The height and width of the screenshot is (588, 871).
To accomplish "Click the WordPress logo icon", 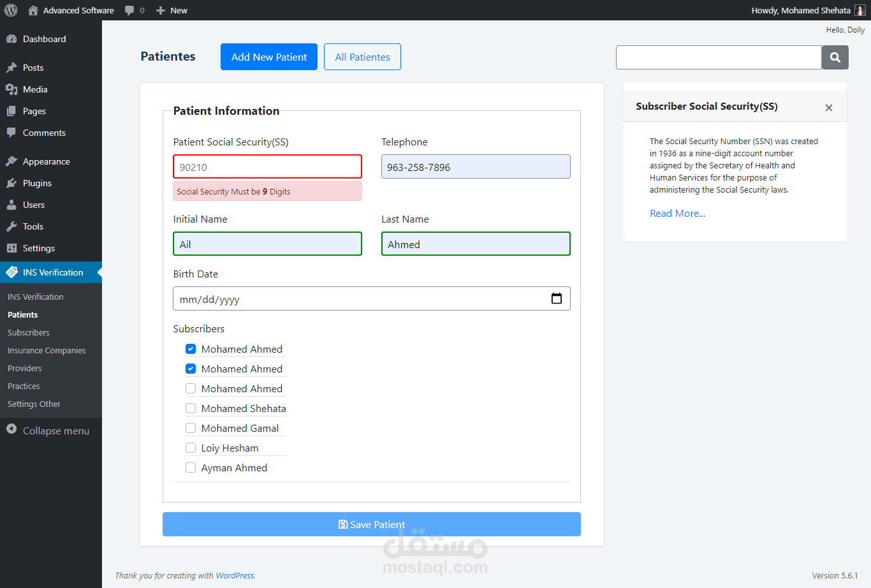I will tap(11, 10).
